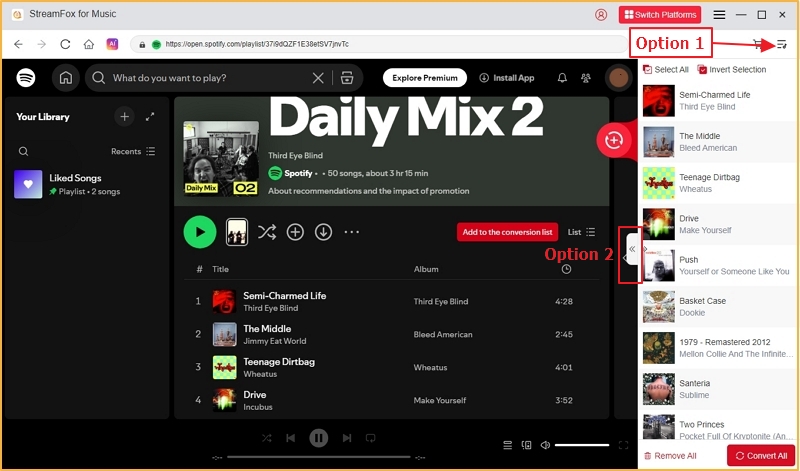Open the Jimmy Eat World artist link

click(x=274, y=341)
